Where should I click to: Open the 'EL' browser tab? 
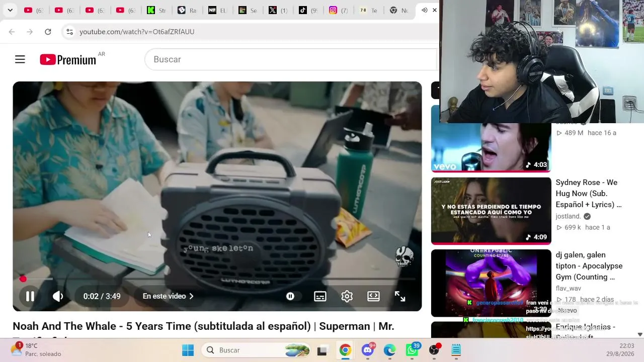pyautogui.click(x=217, y=10)
